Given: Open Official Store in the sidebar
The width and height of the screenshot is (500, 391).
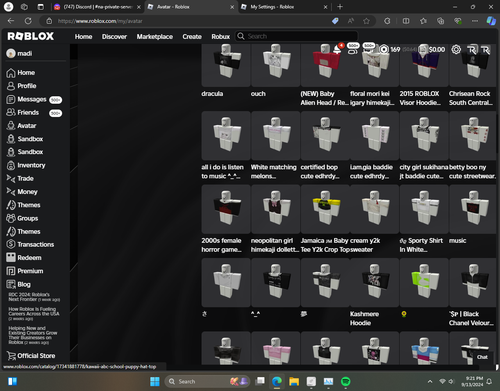Looking at the screenshot, I should (x=31, y=356).
